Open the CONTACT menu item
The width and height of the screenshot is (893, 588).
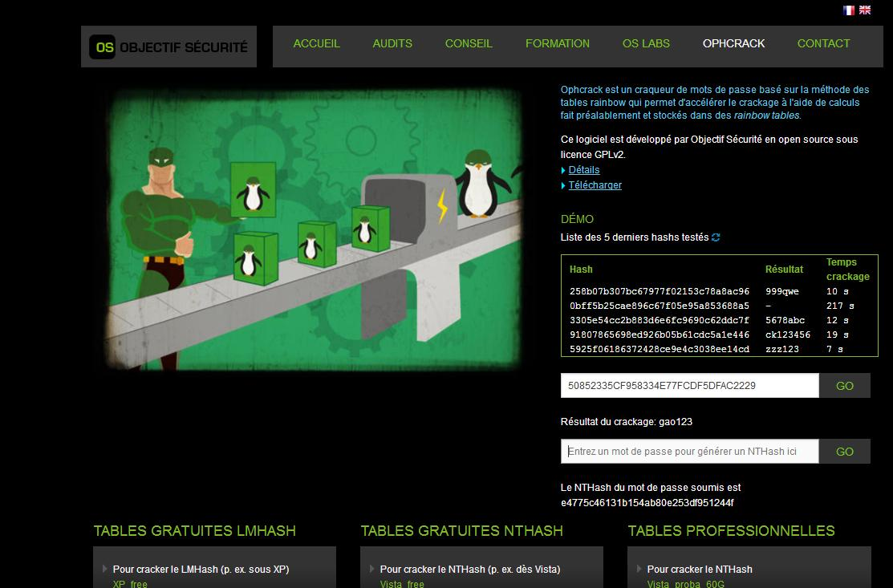point(823,43)
